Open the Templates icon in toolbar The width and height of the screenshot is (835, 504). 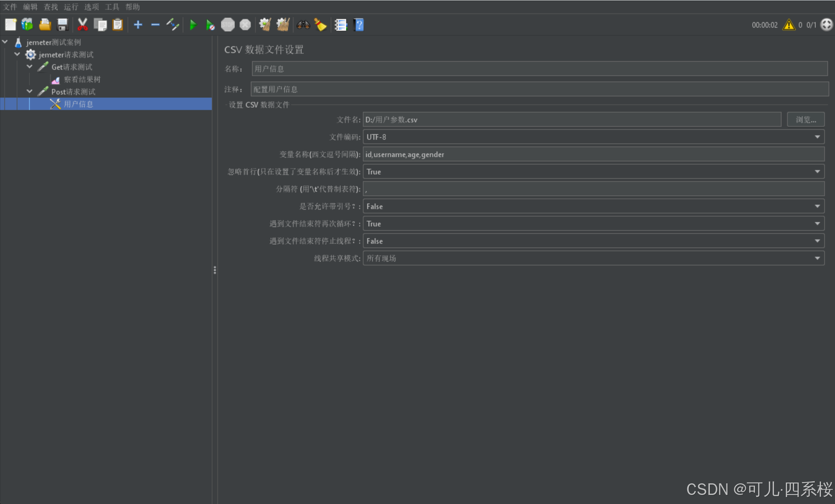[x=27, y=25]
